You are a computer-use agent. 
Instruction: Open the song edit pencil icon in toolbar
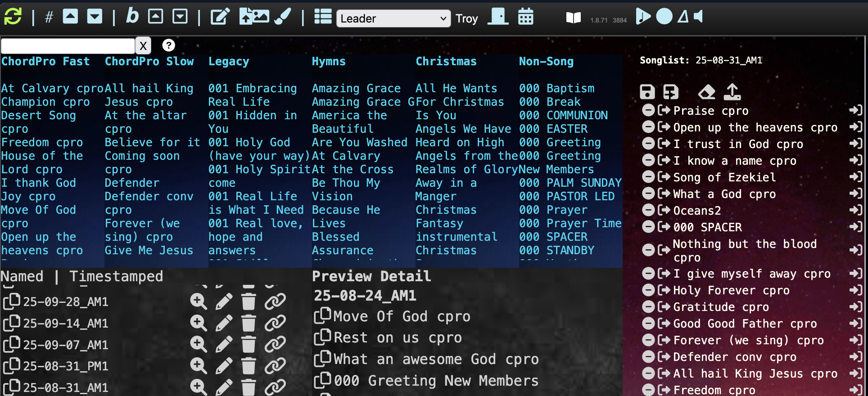[220, 17]
